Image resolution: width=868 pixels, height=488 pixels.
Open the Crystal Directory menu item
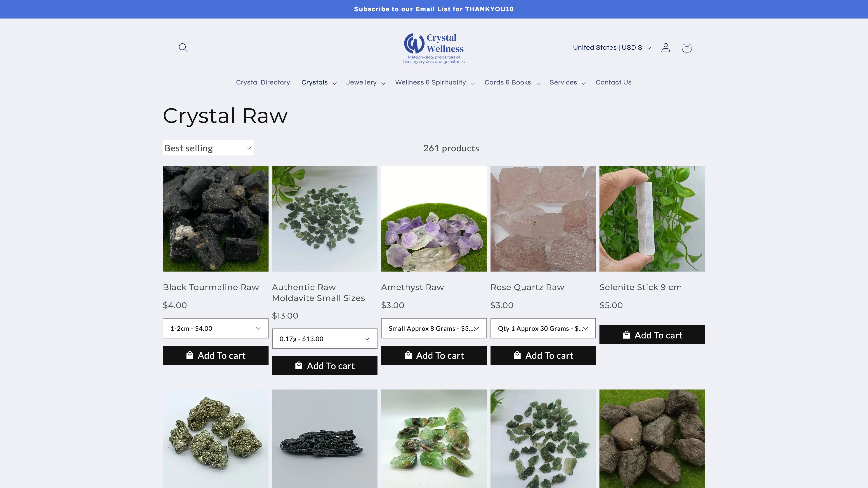click(x=263, y=82)
